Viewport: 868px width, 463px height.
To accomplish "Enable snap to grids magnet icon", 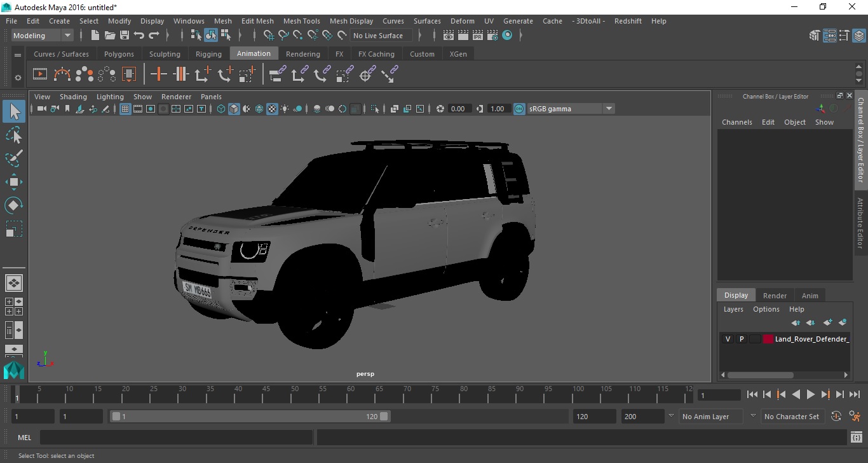I will coord(269,36).
